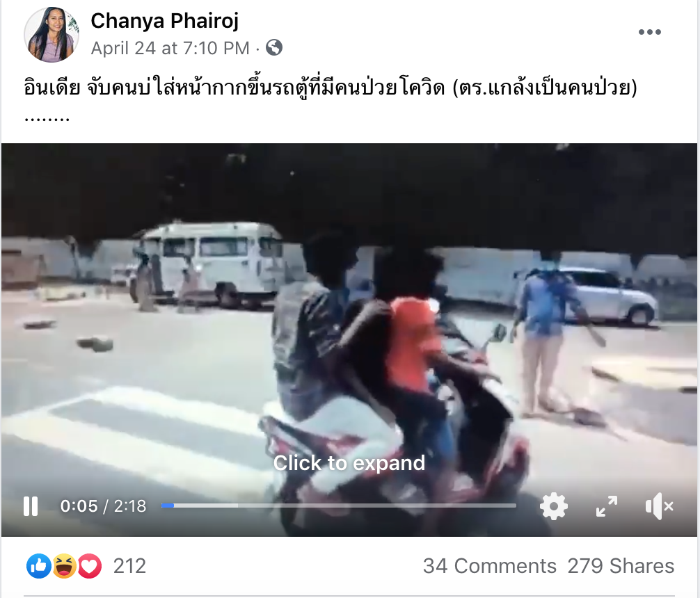The height and width of the screenshot is (598, 700).
Task: Click the Like reaction icon
Action: coord(39,566)
